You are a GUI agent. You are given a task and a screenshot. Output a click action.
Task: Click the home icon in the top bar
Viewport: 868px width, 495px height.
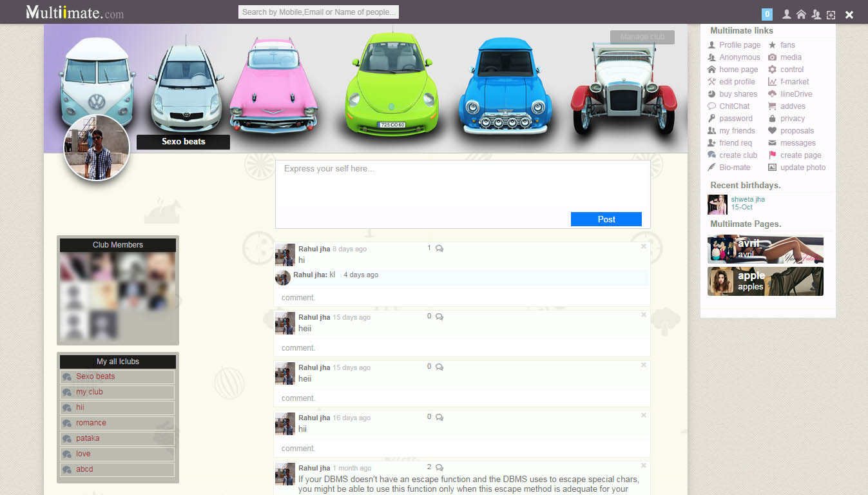801,14
